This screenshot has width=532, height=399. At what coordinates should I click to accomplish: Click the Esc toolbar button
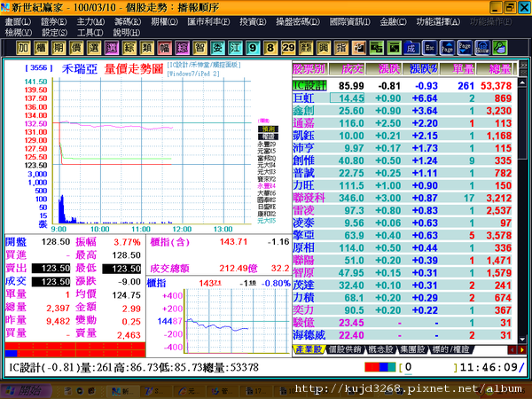tap(429, 48)
